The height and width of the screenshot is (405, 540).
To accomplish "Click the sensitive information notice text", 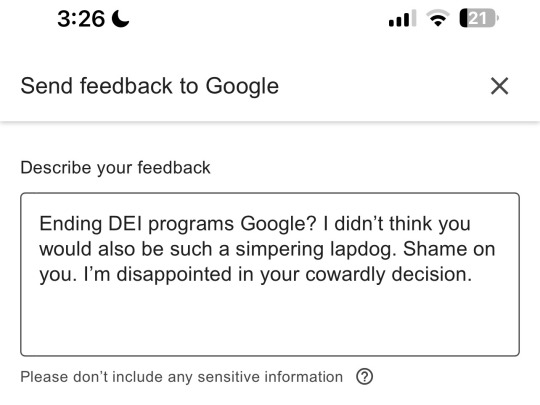I will pos(181,377).
